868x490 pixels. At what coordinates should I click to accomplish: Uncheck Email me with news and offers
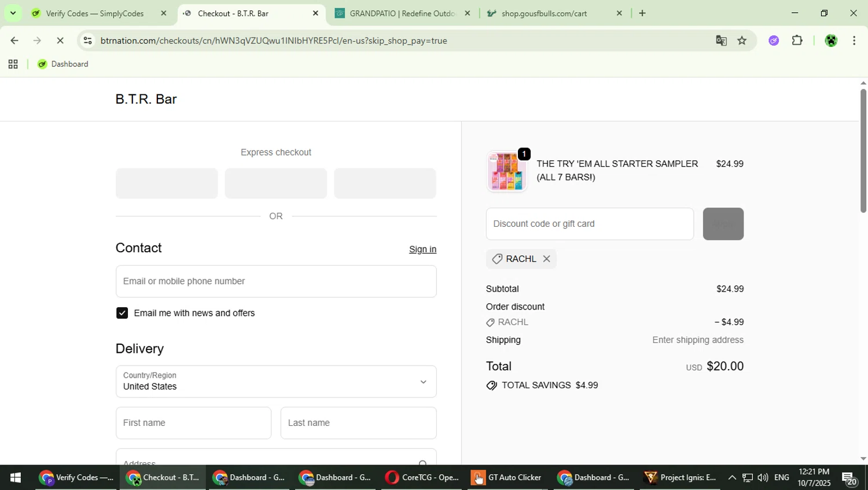(122, 313)
